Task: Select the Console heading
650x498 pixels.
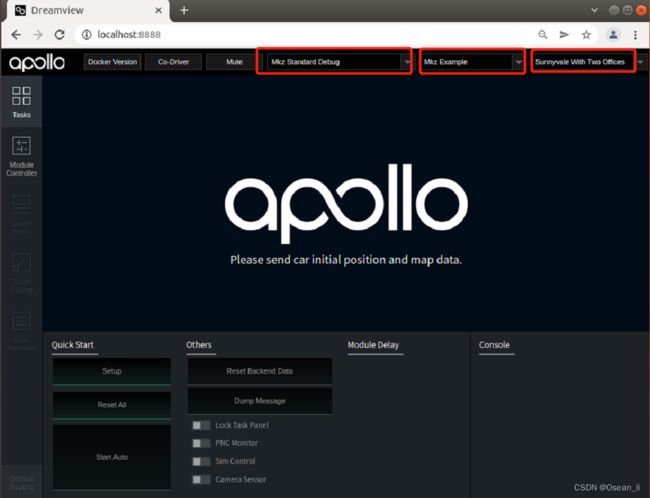Action: tap(494, 345)
